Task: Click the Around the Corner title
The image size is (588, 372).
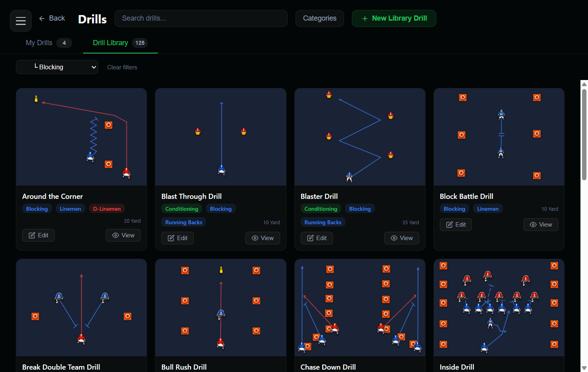Action: [x=52, y=196]
